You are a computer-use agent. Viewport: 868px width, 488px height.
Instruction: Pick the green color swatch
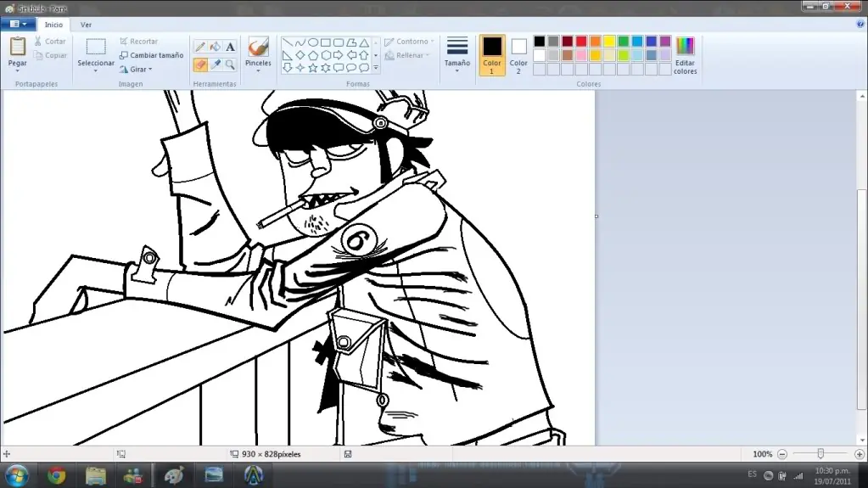tap(624, 42)
